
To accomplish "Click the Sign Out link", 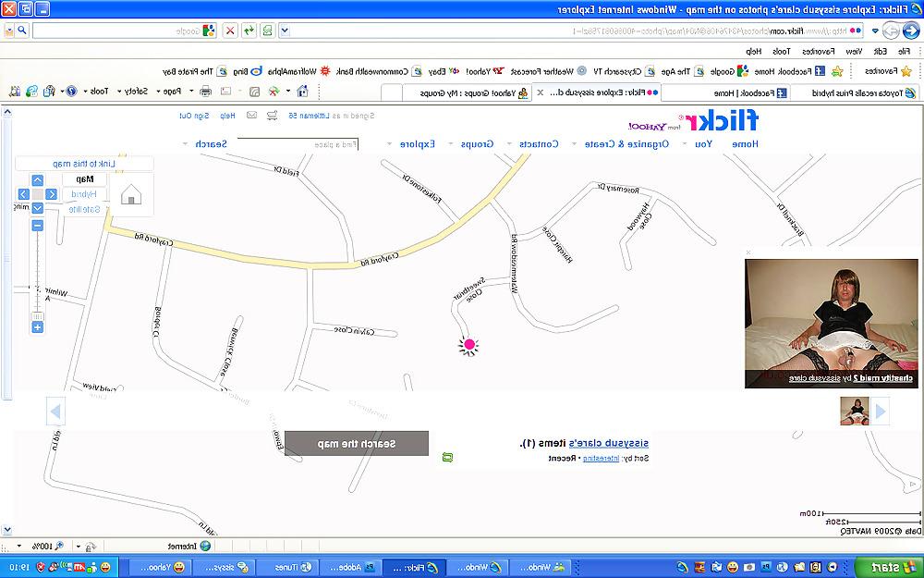I will click(194, 116).
